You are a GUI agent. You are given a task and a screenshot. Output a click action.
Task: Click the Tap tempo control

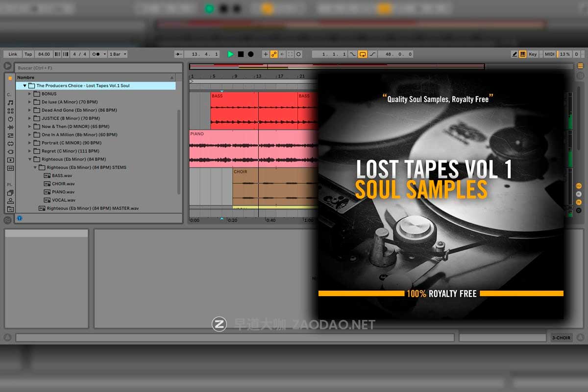coord(28,54)
